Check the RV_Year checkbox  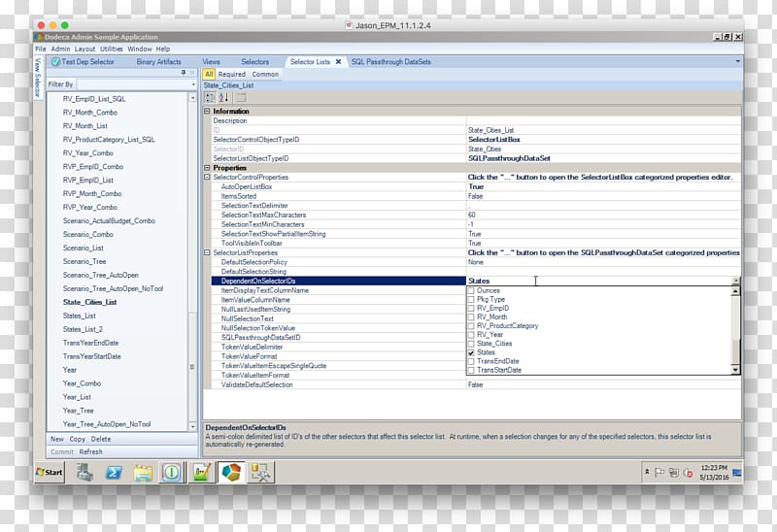[x=471, y=335]
